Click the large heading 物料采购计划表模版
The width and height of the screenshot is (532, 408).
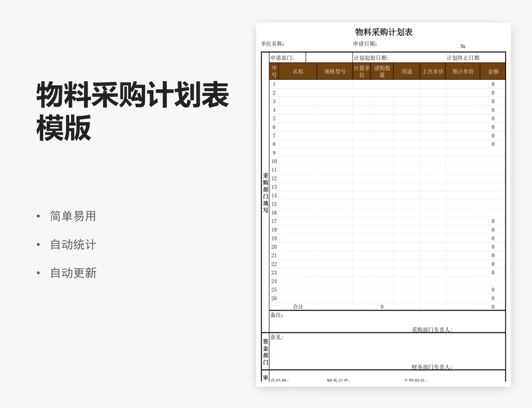tap(132, 111)
